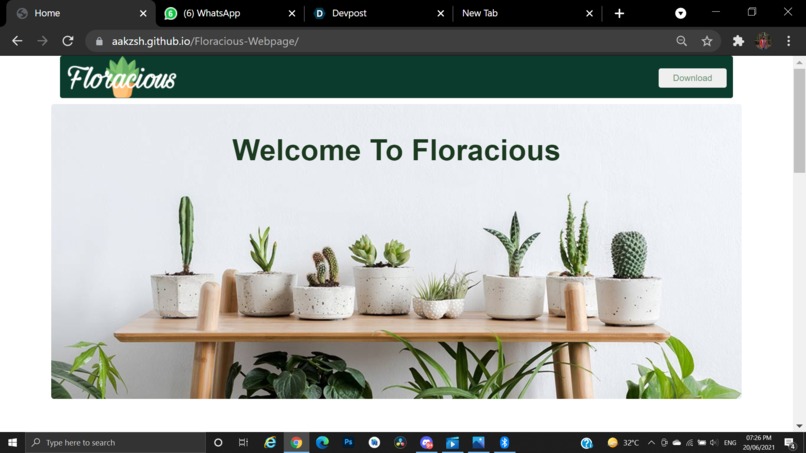Click the scrollbar up arrow

tap(799, 63)
